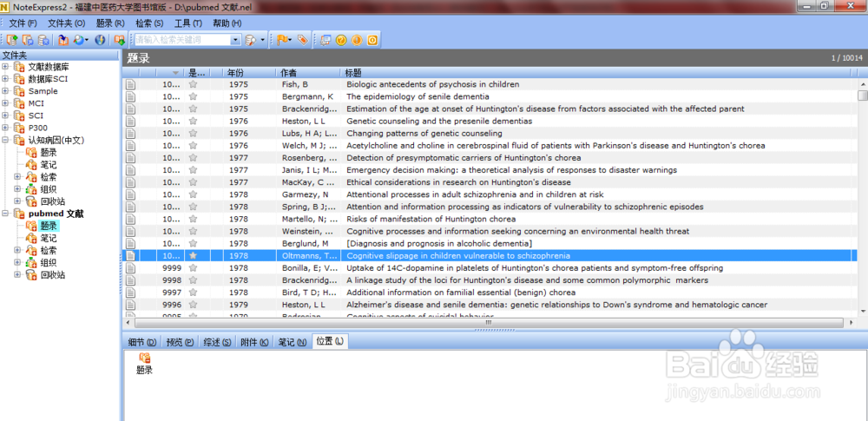Click the yellow question mark help icon
Viewport: 868px width, 421px height.
click(341, 40)
